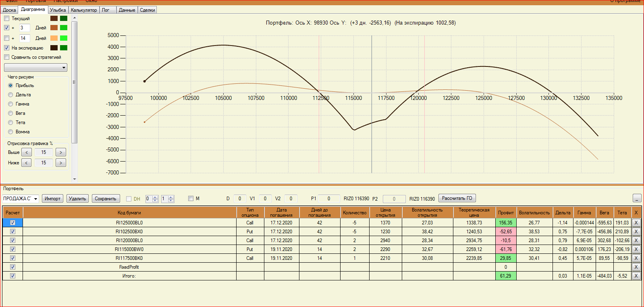Switch to the Сделки tab
Image resolution: width=644 pixels, height=307 pixels.
(147, 10)
